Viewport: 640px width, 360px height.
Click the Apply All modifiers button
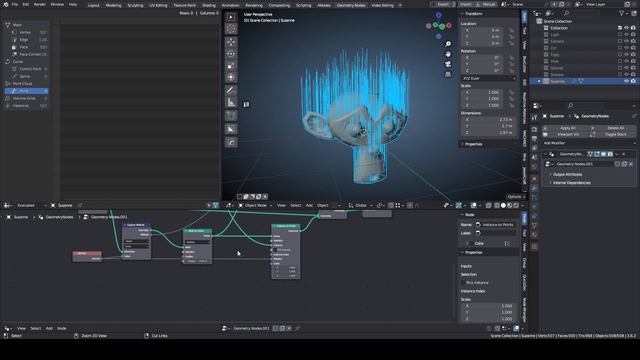tap(567, 128)
